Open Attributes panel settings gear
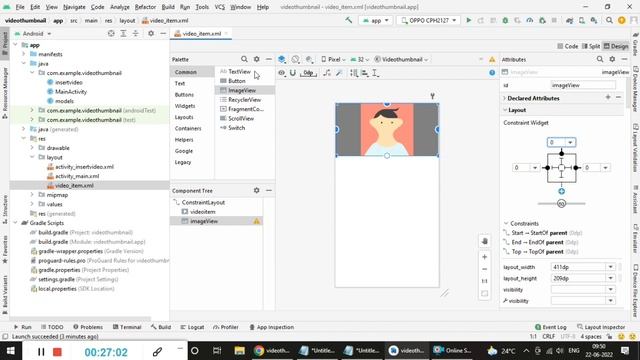Screen dimensions: 640x360 pyautogui.click(x=612, y=59)
